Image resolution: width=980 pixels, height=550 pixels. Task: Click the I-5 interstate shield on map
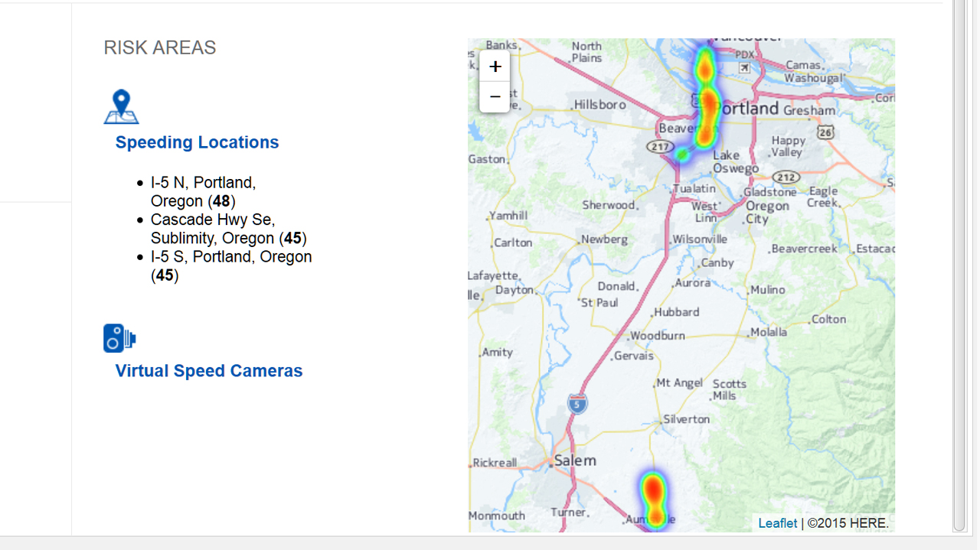(577, 404)
